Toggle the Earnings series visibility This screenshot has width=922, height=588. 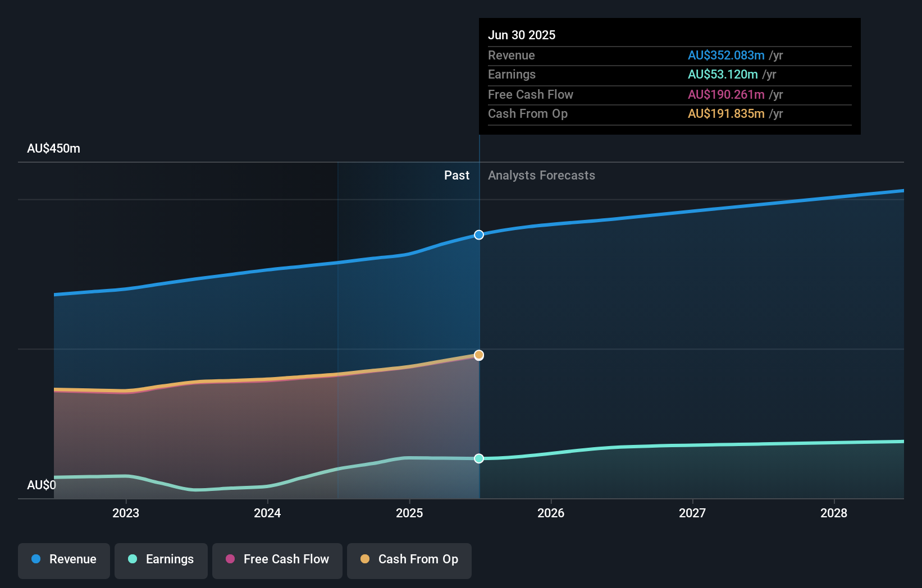tap(161, 561)
